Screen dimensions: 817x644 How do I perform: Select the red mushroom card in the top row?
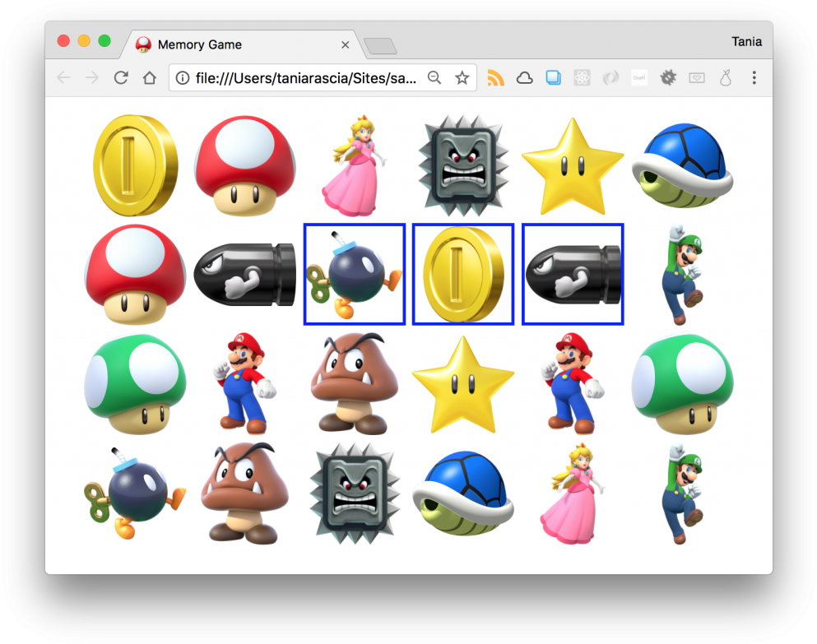245,165
